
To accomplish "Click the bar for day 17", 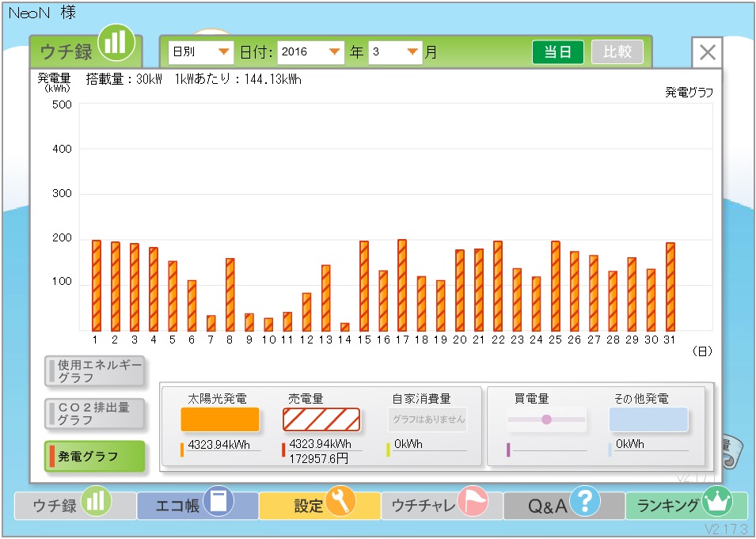I will [x=402, y=285].
